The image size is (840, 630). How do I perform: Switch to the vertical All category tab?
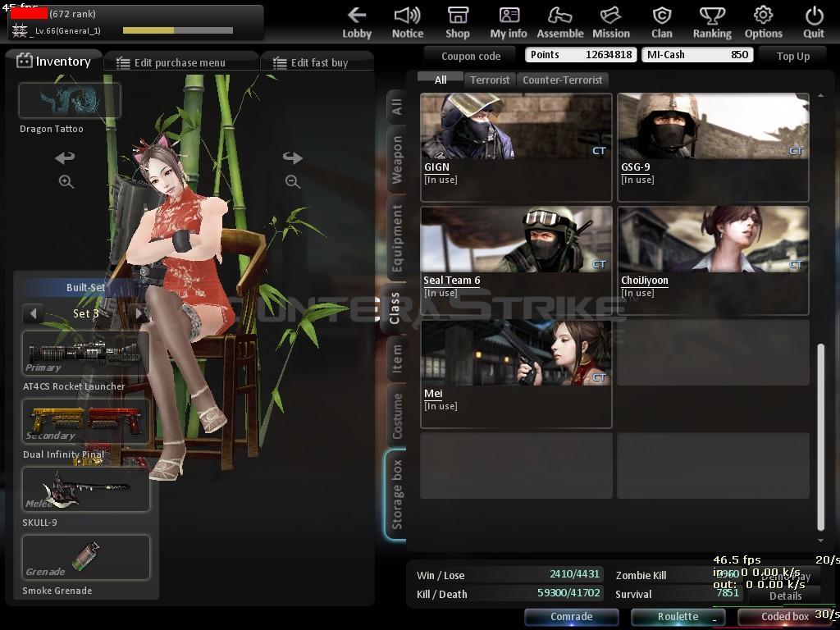click(396, 106)
